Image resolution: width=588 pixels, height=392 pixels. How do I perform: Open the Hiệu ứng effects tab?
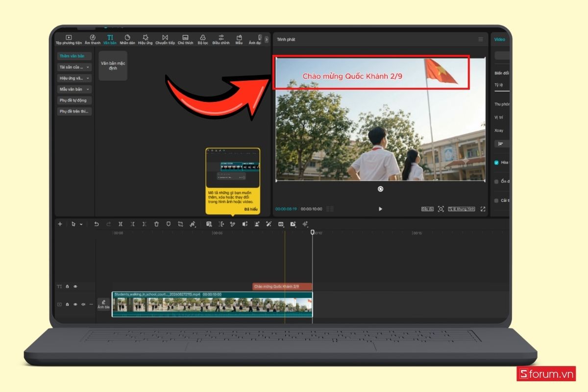click(145, 40)
